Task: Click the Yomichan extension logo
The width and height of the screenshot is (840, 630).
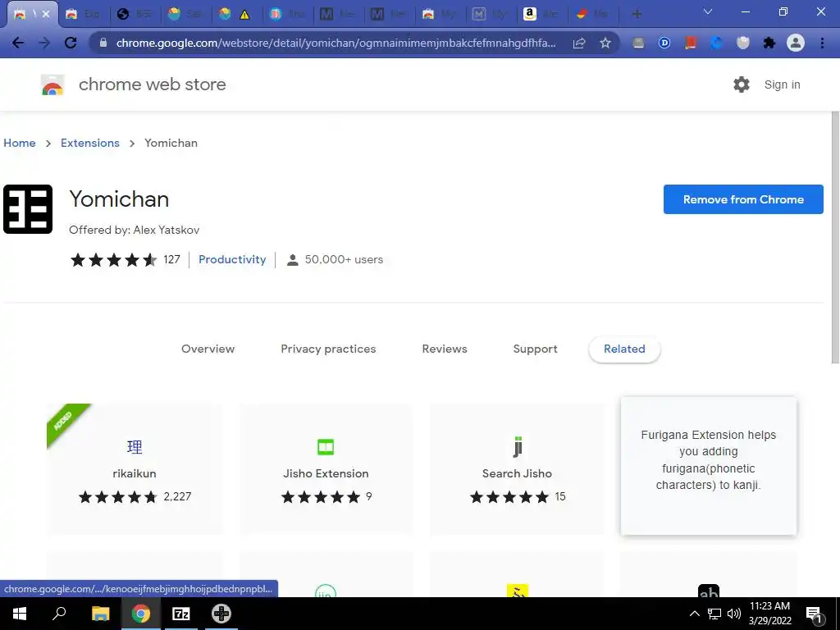Action: [x=28, y=209]
